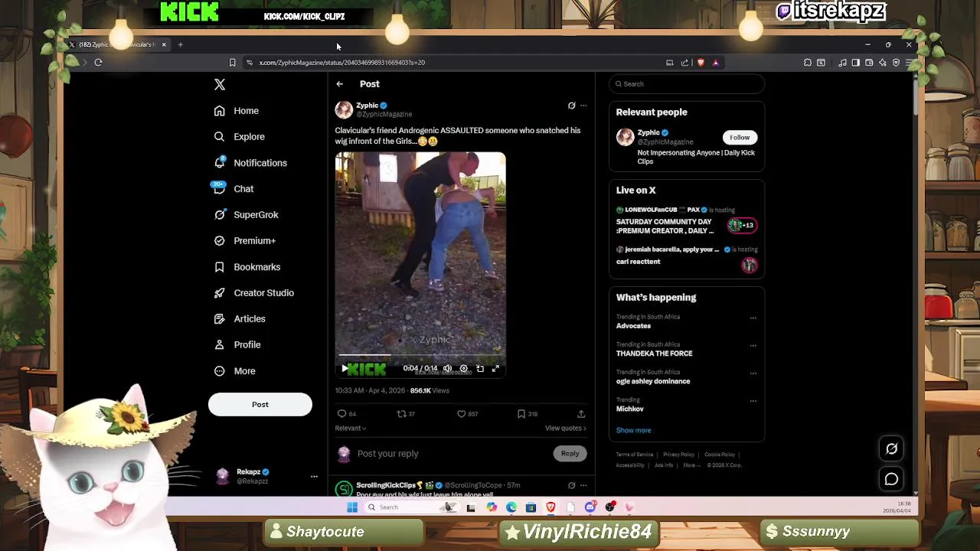Screen dimensions: 980x551
Task: Go back with the Post arrow
Action: coord(340,84)
